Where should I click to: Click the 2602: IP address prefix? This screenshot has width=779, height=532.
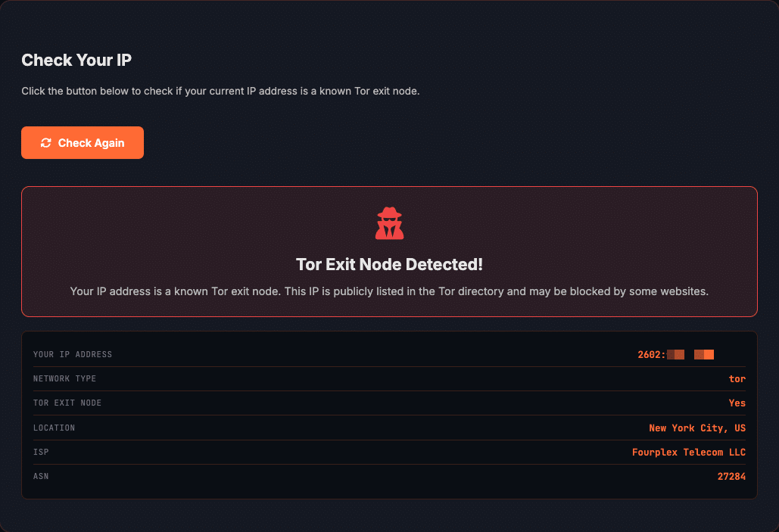click(650, 354)
